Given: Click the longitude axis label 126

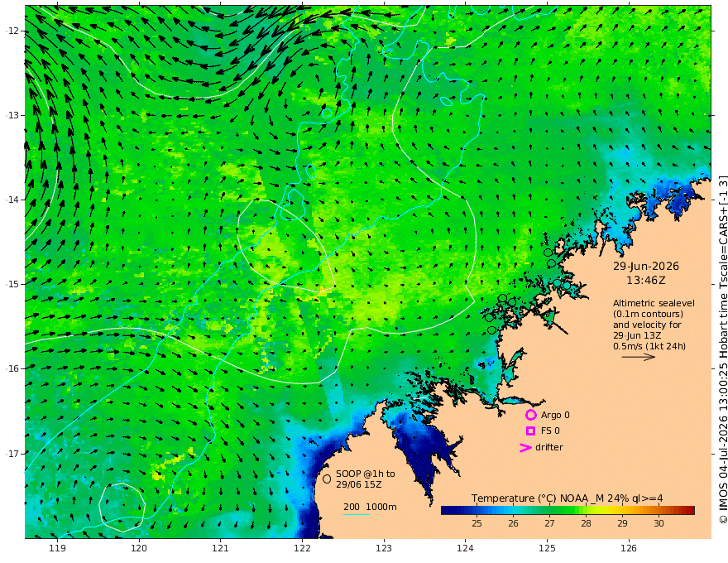Looking at the screenshot, I should pos(629,548).
